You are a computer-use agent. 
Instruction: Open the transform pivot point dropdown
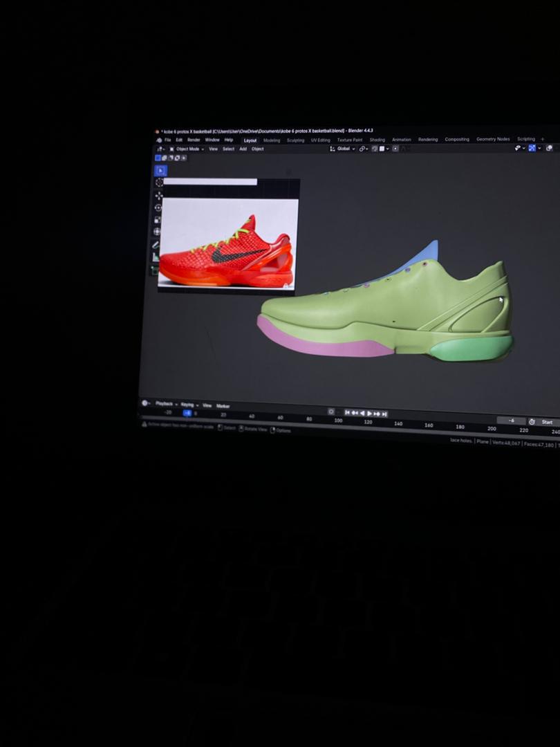pos(364,149)
